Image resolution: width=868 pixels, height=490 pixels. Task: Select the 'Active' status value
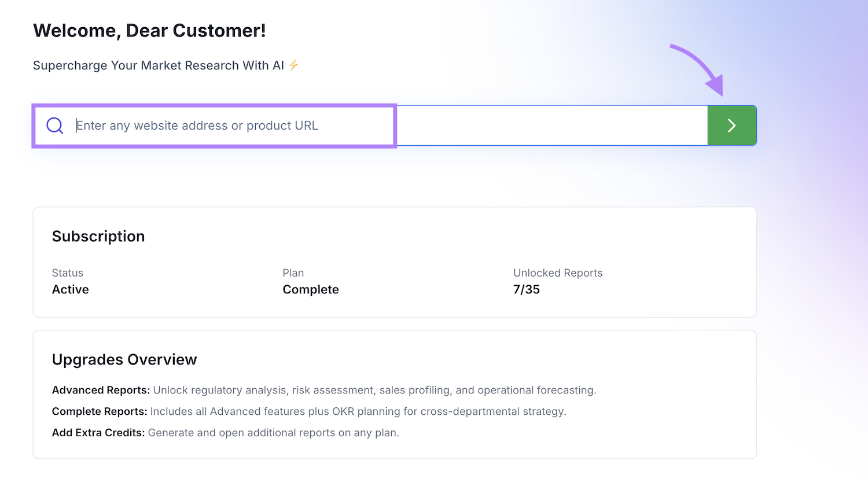(x=71, y=289)
